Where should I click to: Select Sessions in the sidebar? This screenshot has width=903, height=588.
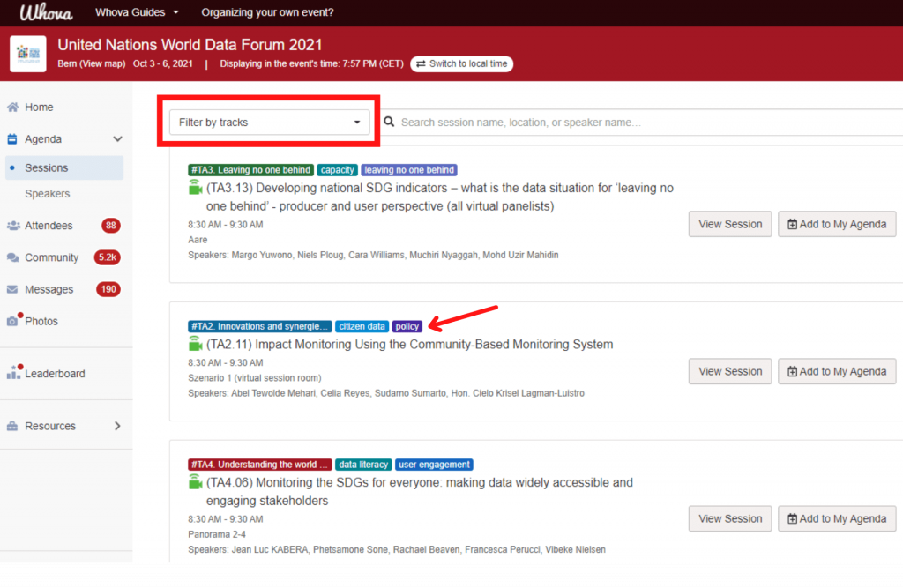(47, 168)
